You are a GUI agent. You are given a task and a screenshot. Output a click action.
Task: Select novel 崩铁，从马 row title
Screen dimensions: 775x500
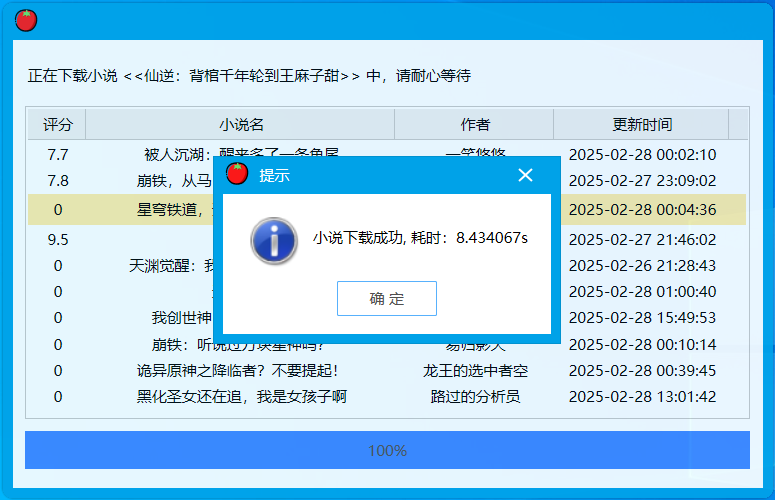[x=175, y=181]
